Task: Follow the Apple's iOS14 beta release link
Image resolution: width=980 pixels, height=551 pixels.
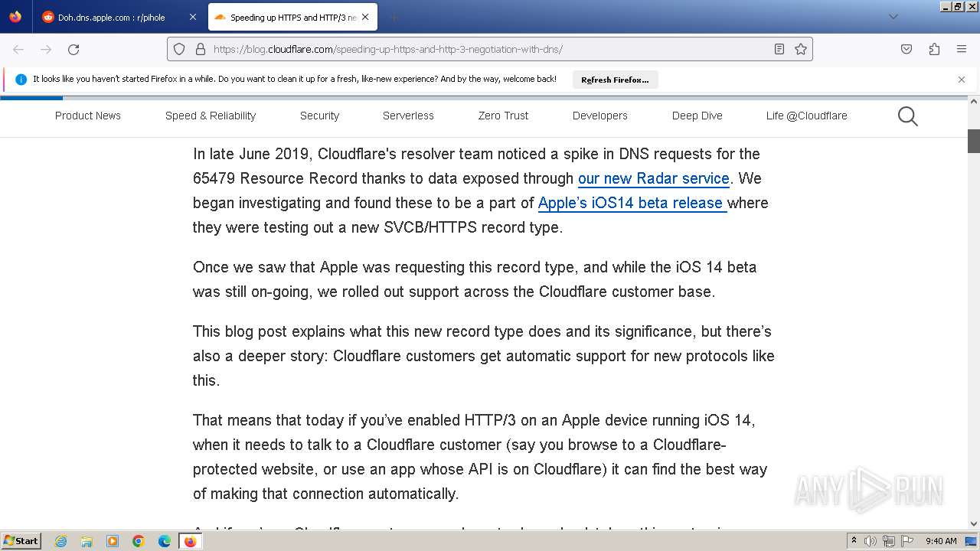Action: 632,203
